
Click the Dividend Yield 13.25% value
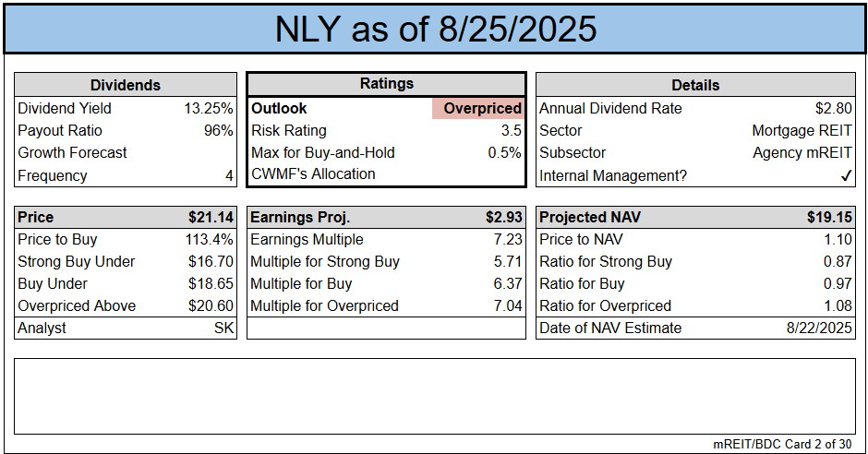(209, 109)
